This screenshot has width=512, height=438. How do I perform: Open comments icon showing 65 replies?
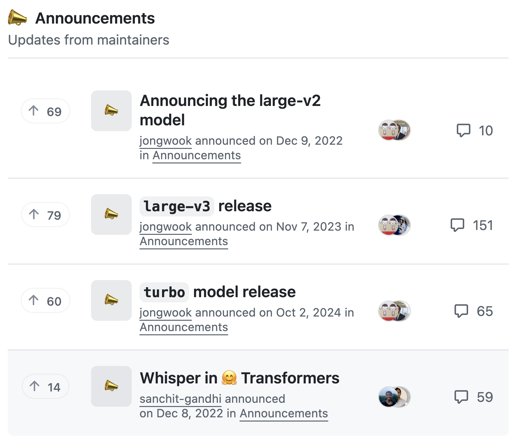click(461, 311)
